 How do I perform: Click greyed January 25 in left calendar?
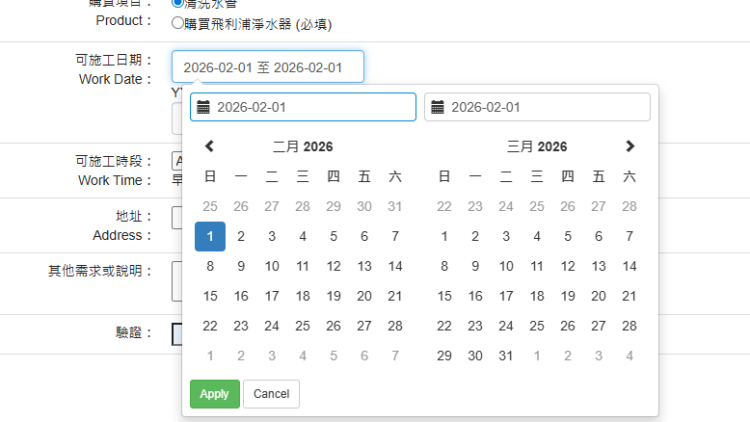[210, 207]
